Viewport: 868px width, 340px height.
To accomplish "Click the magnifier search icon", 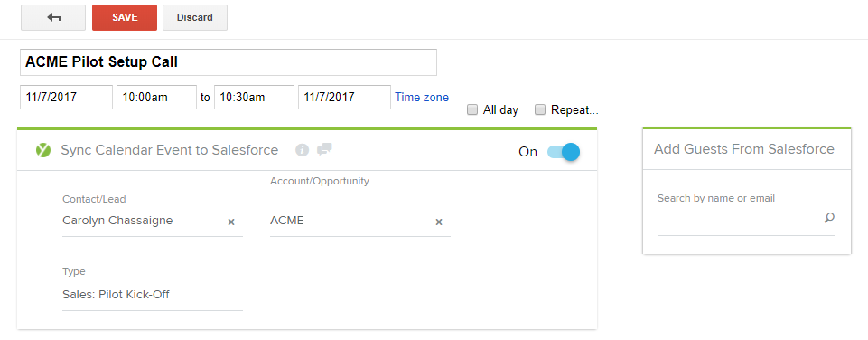I will (828, 217).
